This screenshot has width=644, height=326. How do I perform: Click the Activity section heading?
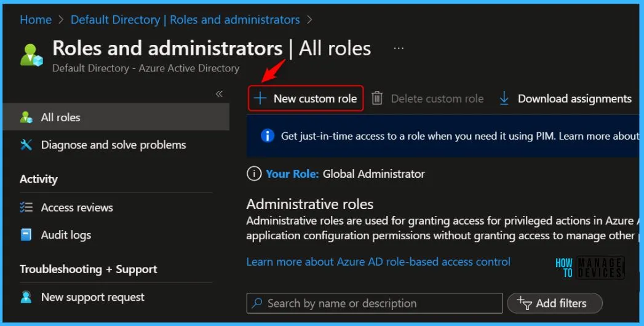point(39,179)
